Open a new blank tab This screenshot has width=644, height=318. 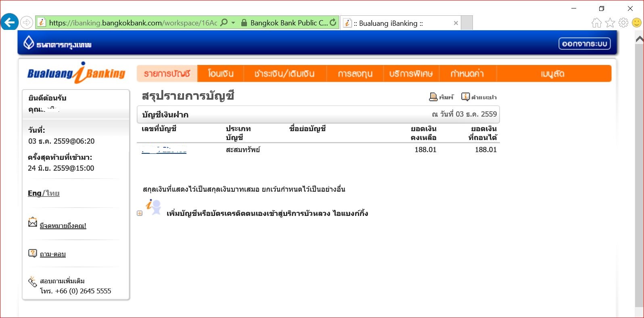pyautogui.click(x=467, y=23)
